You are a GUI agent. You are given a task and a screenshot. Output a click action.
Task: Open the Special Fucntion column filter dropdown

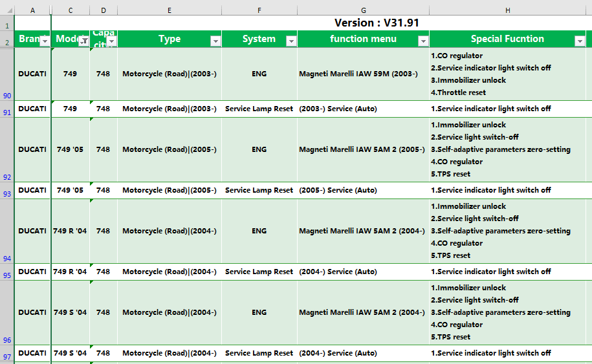click(580, 41)
